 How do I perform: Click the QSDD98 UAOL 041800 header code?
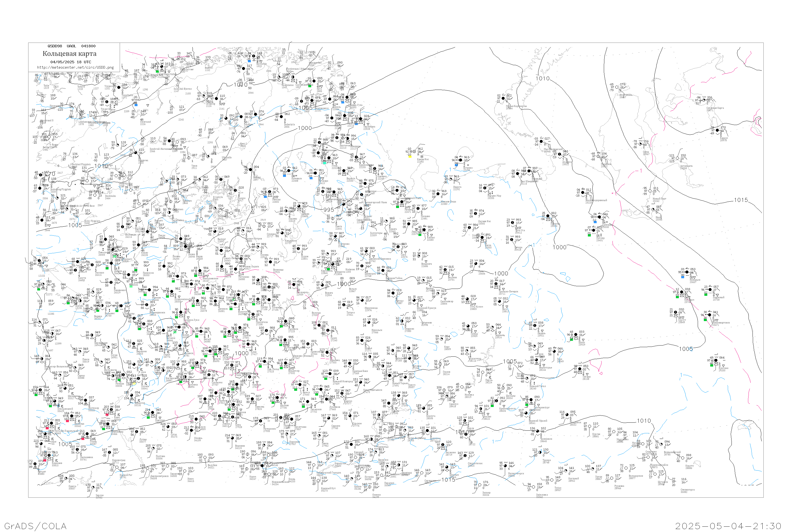[71, 46]
